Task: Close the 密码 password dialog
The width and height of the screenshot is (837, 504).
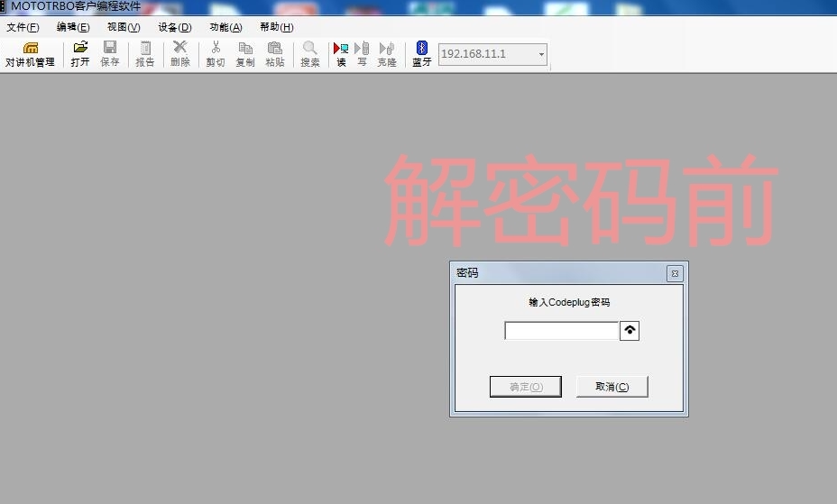Action: coord(675,273)
